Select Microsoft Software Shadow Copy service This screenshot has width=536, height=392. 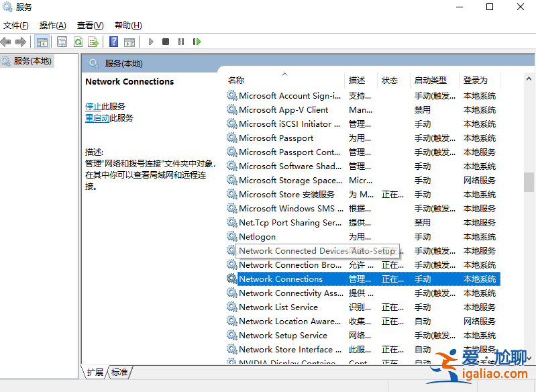click(290, 166)
